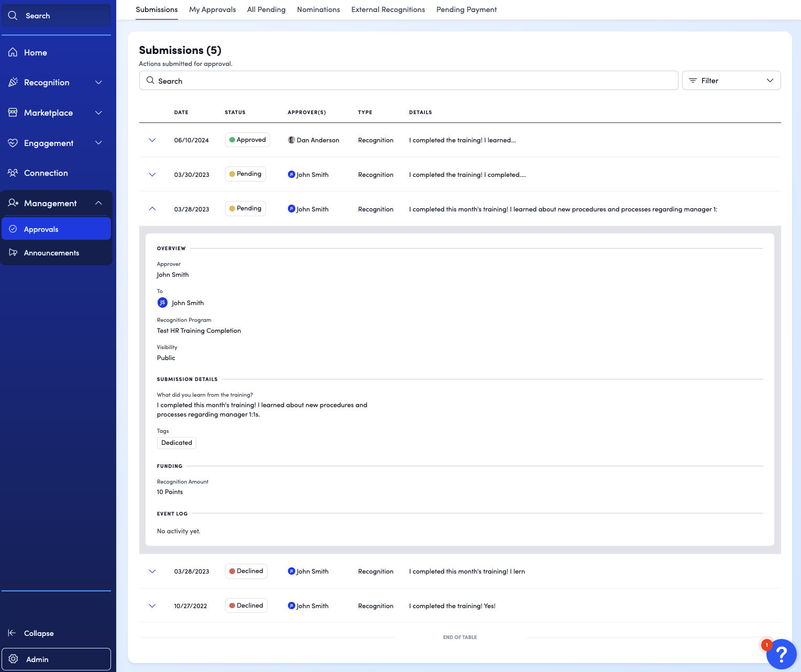The height and width of the screenshot is (672, 801).
Task: Click the Home icon in sidebar
Action: (13, 52)
